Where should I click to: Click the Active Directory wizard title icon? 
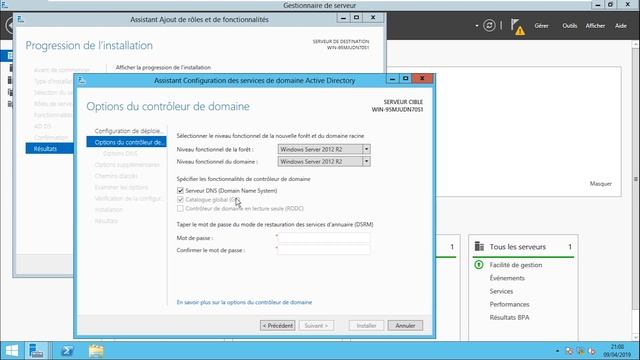point(82,80)
